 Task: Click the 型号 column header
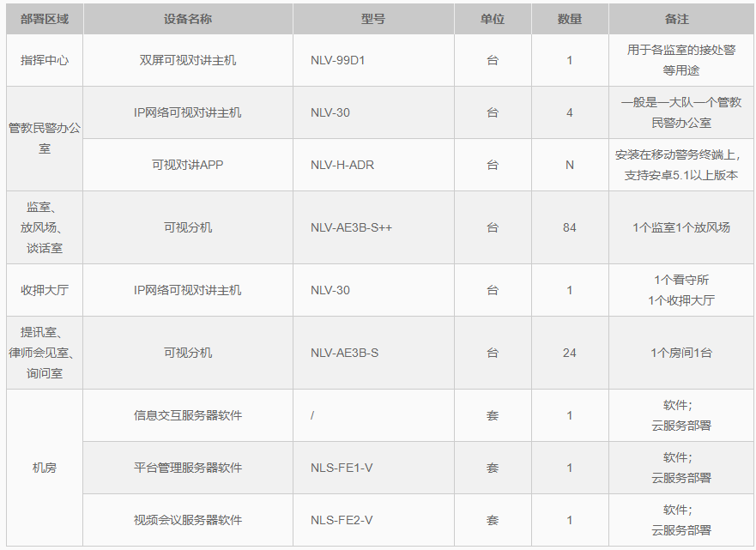click(x=373, y=19)
